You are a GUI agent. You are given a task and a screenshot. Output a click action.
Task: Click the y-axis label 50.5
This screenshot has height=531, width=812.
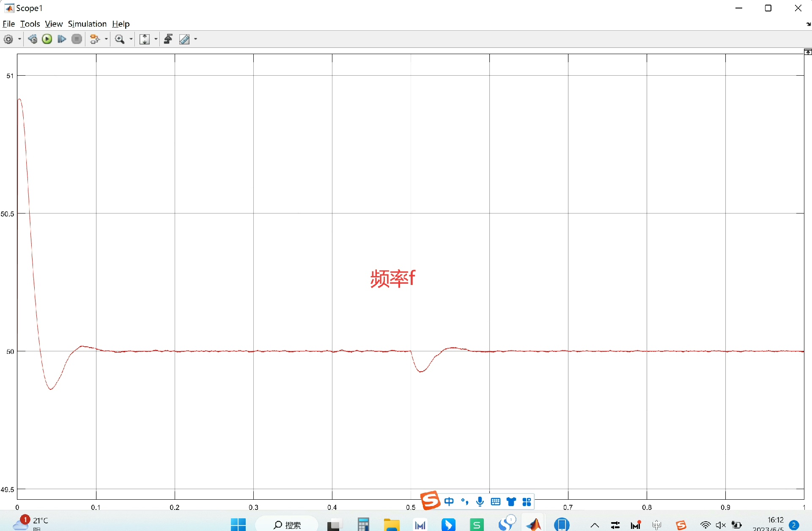(7, 214)
